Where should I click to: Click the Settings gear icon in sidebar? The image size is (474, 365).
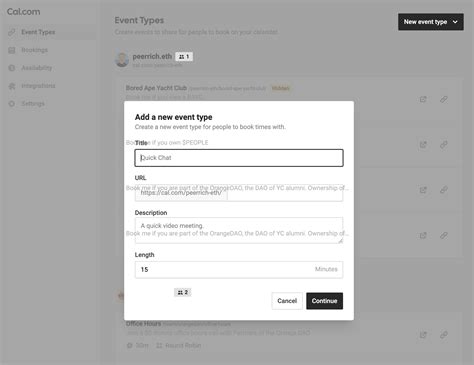pos(12,104)
